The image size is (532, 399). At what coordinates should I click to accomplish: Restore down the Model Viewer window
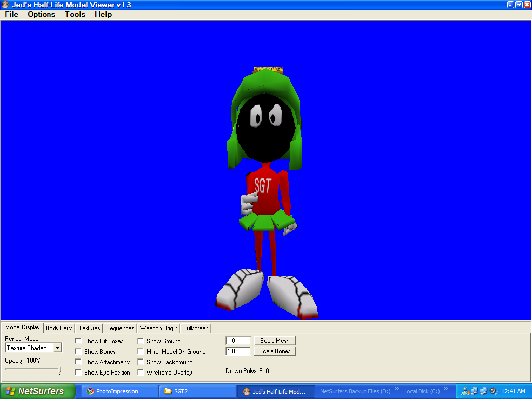[519, 5]
